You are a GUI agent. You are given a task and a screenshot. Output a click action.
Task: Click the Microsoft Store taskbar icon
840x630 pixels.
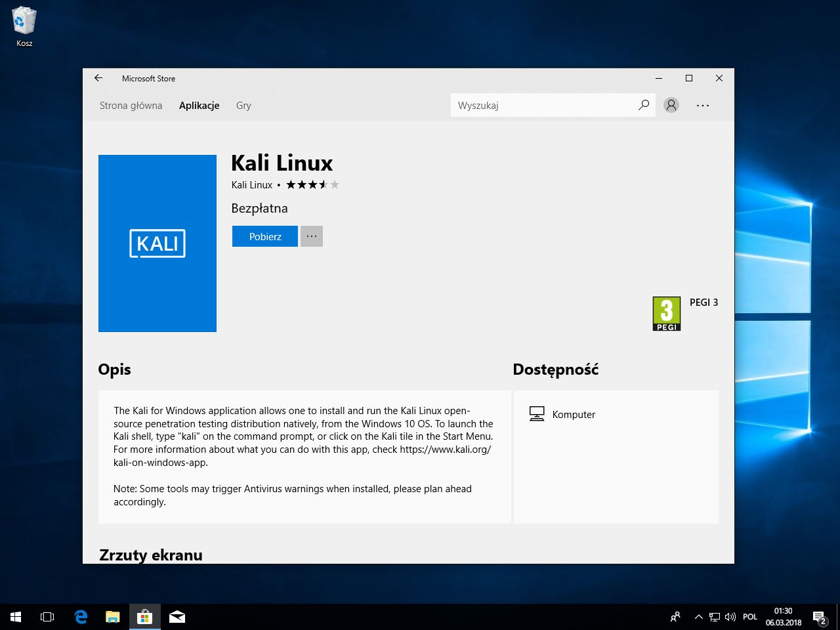145,616
